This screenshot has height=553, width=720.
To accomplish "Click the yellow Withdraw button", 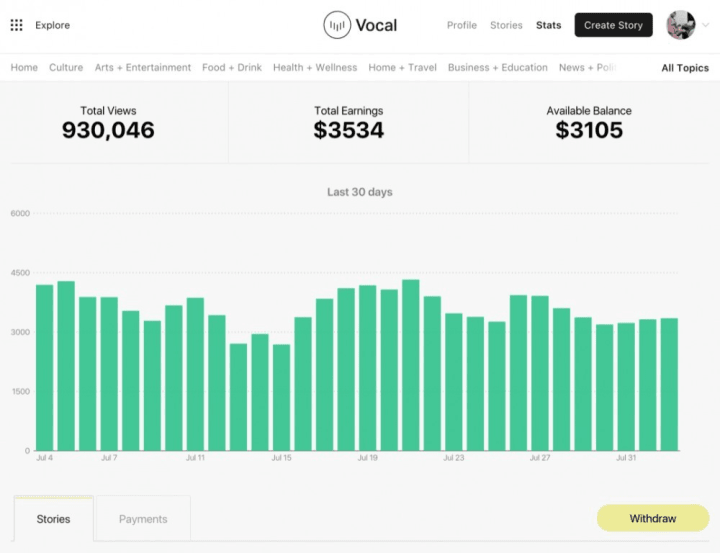I will click(653, 519).
